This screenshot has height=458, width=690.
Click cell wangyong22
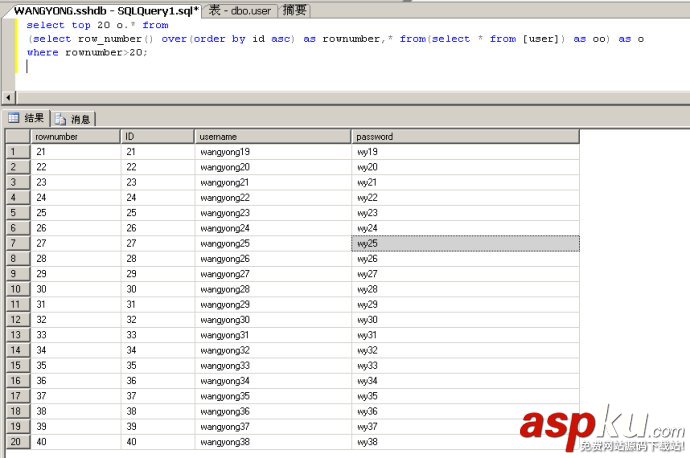[273, 198]
